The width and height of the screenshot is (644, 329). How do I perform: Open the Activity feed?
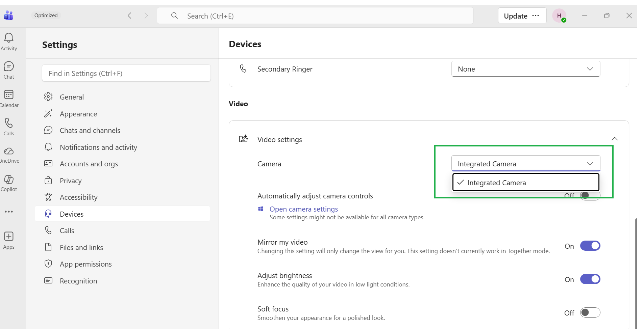9,42
